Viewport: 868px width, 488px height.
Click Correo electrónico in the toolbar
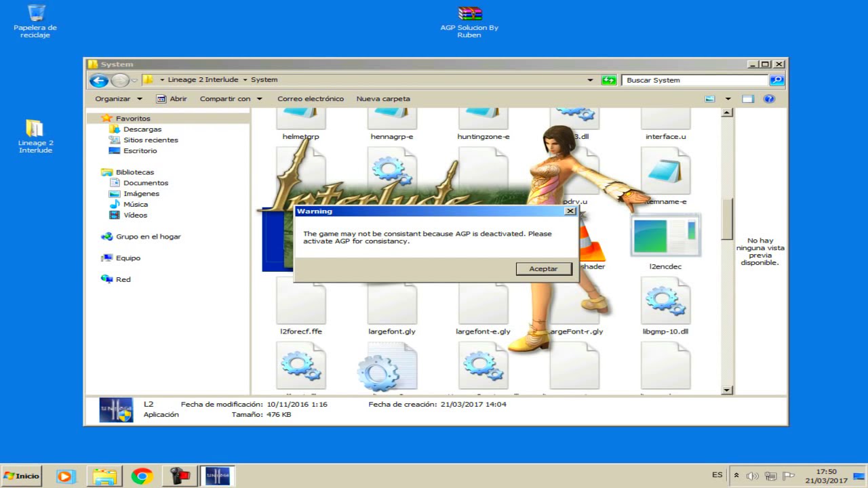coord(311,99)
